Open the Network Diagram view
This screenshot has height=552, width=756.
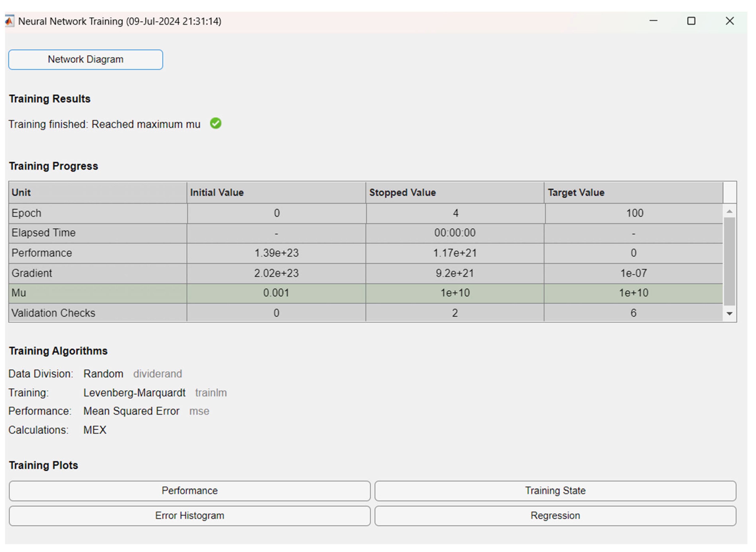click(x=85, y=59)
